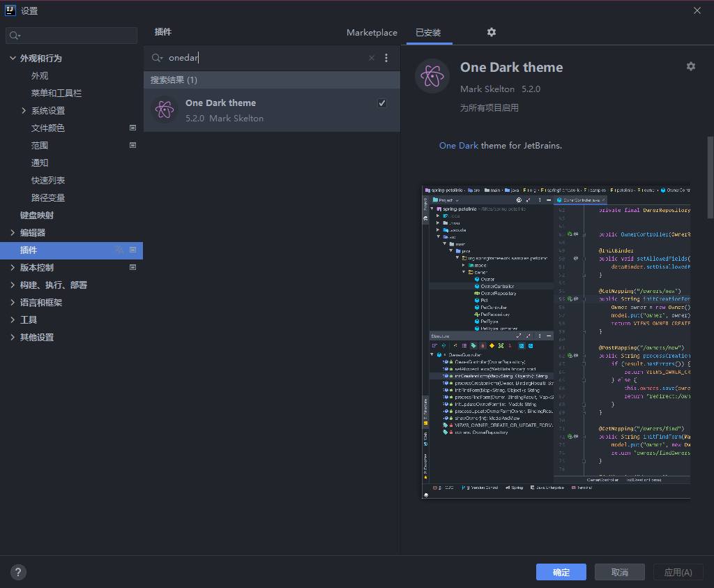Uncheck the One Dark theme enabled checkbox

point(382,103)
